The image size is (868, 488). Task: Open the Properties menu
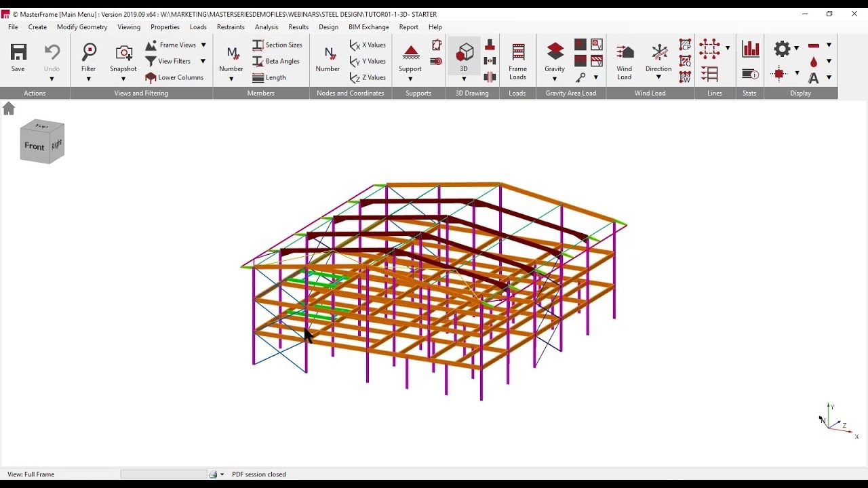pyautogui.click(x=165, y=27)
